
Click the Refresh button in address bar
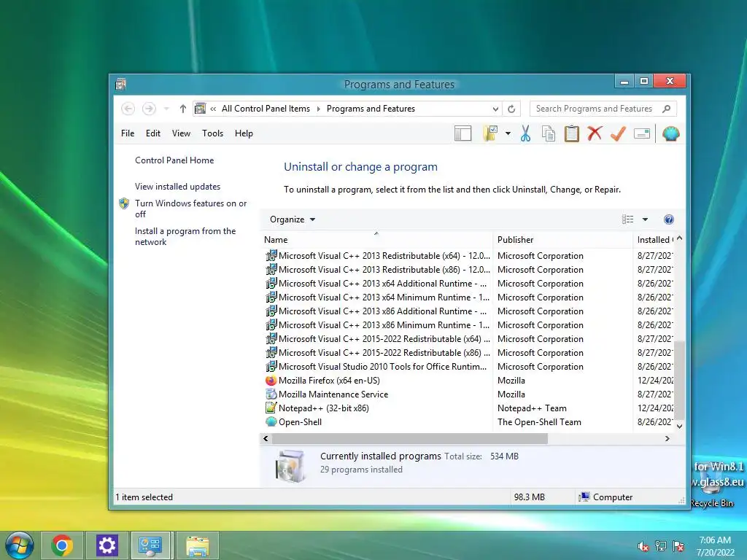tap(511, 109)
